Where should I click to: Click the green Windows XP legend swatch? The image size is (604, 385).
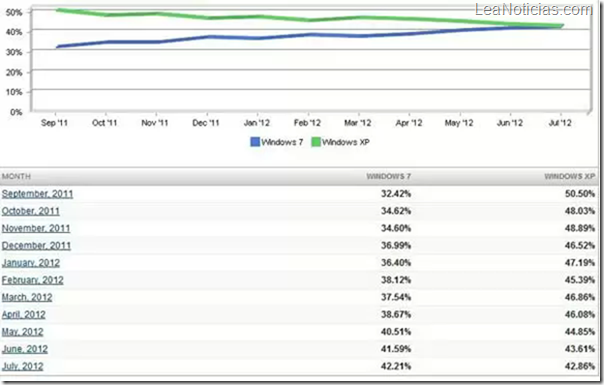pos(316,142)
